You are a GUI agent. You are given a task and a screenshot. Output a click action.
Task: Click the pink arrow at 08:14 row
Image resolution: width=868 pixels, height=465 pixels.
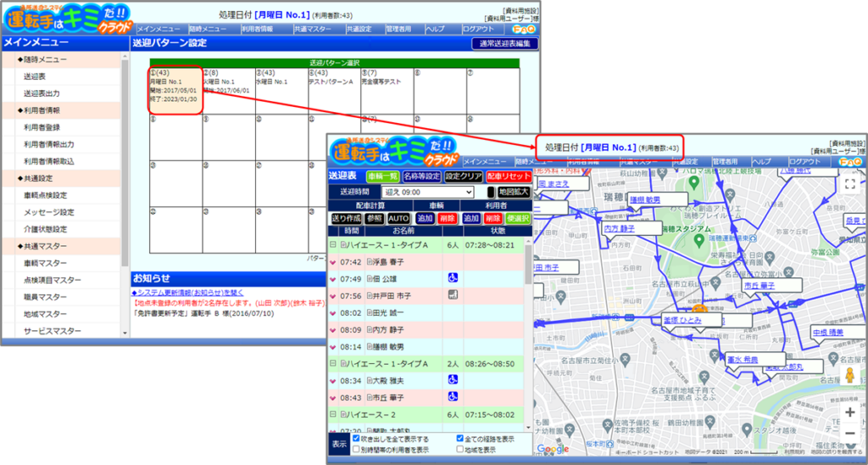(332, 348)
